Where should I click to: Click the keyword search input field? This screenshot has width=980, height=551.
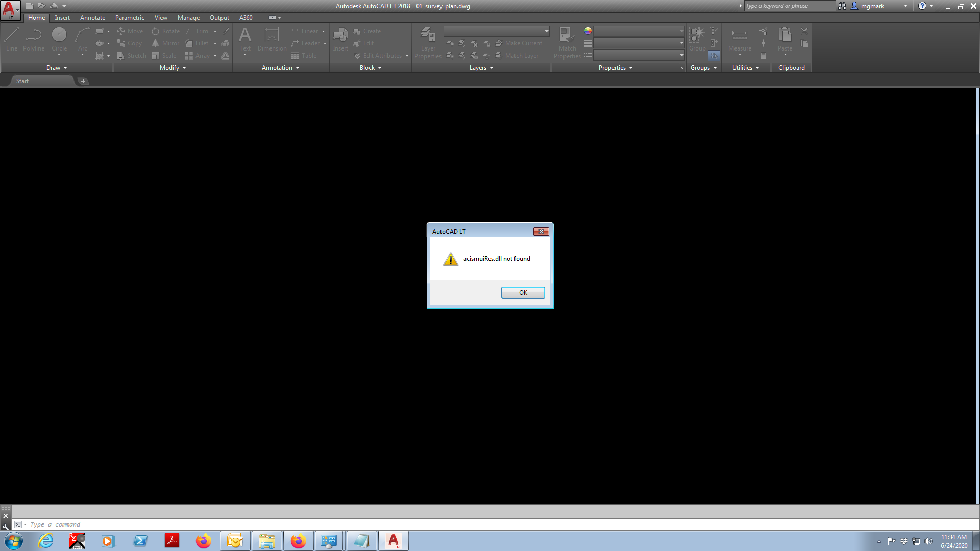pos(790,6)
